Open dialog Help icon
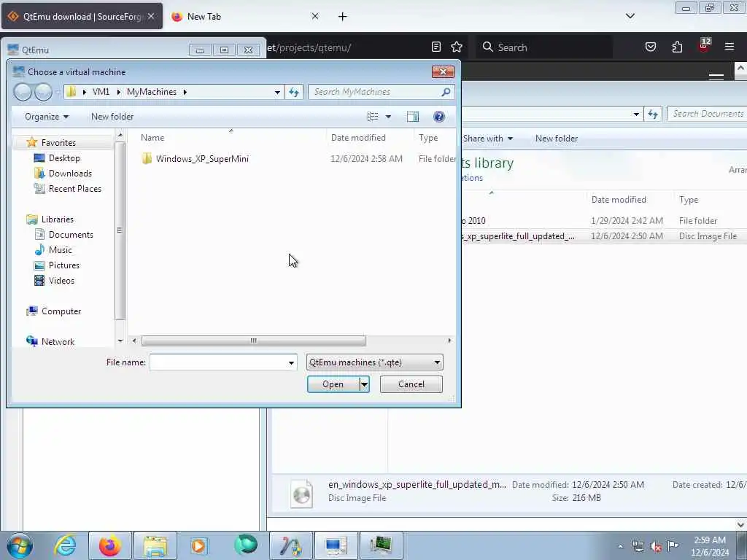Image resolution: width=747 pixels, height=560 pixels. (439, 117)
